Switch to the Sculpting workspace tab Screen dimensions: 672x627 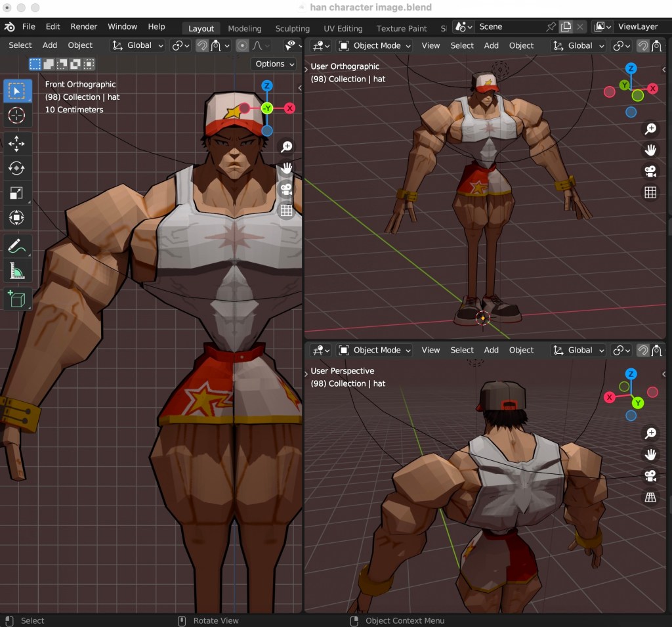tap(292, 28)
